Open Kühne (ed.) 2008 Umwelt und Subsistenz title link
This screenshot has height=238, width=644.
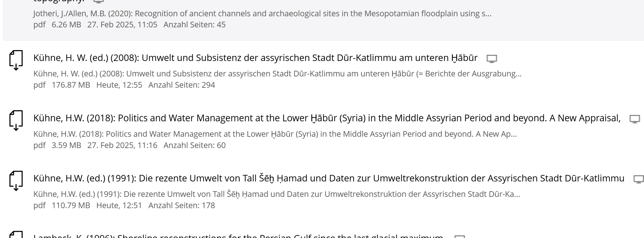[255, 58]
